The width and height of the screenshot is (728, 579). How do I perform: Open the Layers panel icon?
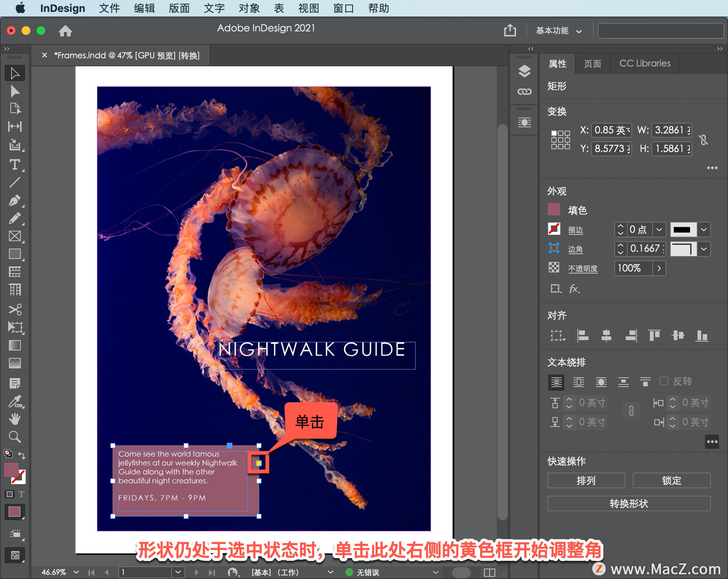[524, 71]
